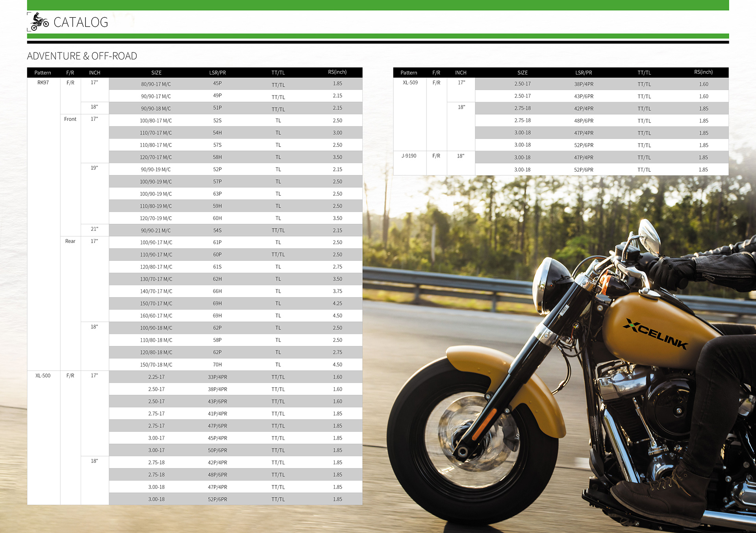Click the Front label in RK97 section
756x533 pixels.
(x=70, y=119)
